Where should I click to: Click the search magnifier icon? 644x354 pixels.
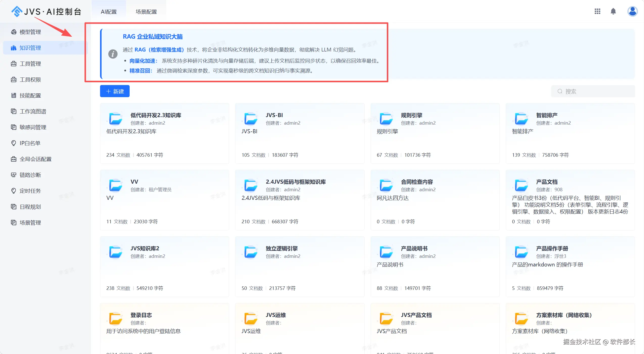coord(560,91)
